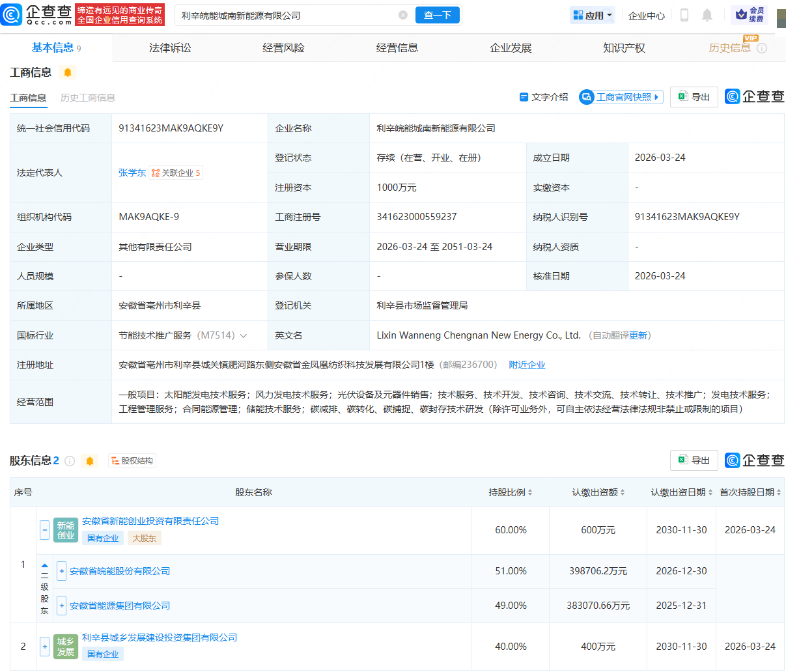Click the company name search field
Screen dimensions: 786x672
tap(287, 15)
